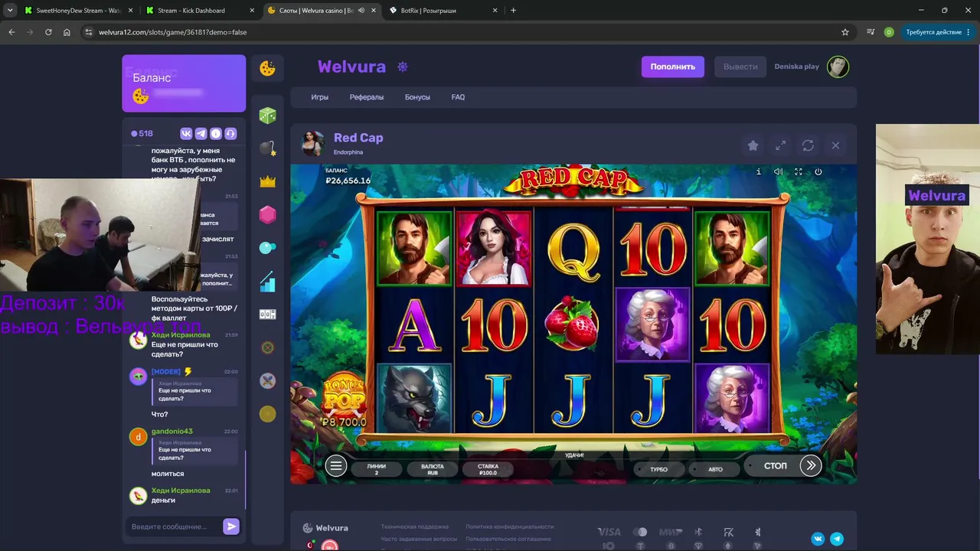This screenshot has width=980, height=551.
Task: Open the gold coin game icon
Action: 267,414
